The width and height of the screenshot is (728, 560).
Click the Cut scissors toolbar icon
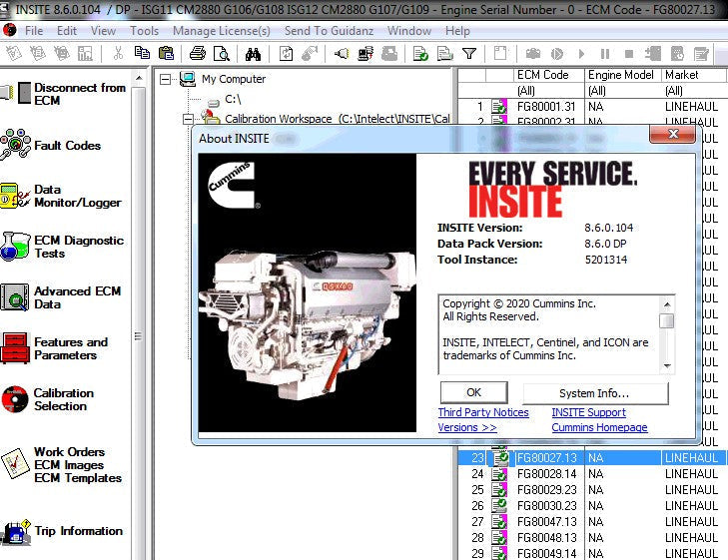point(119,54)
